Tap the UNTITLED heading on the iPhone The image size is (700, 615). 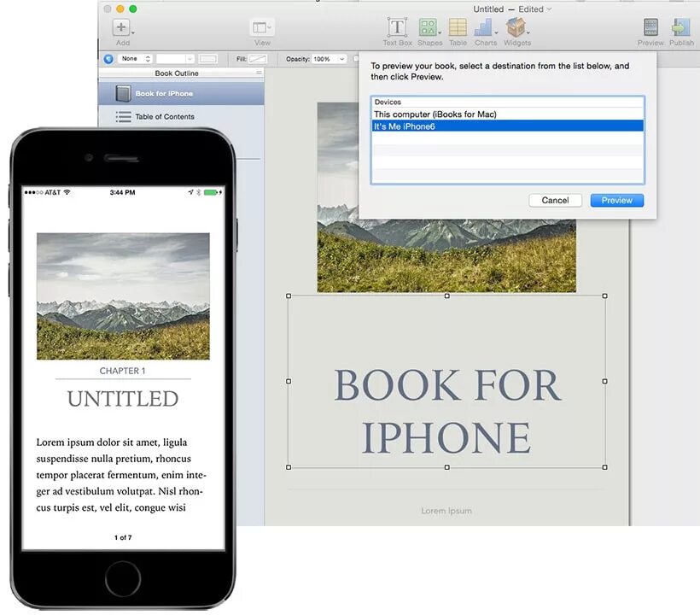123,399
